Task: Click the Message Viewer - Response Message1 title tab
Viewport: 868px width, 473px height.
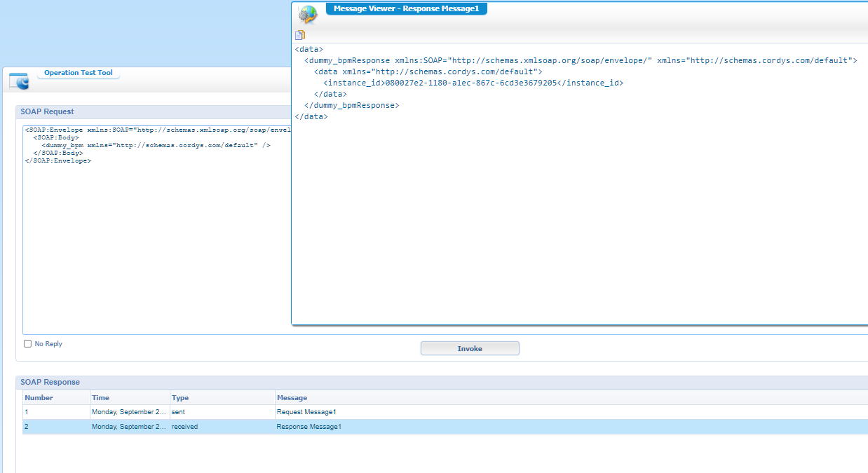Action: click(x=406, y=9)
